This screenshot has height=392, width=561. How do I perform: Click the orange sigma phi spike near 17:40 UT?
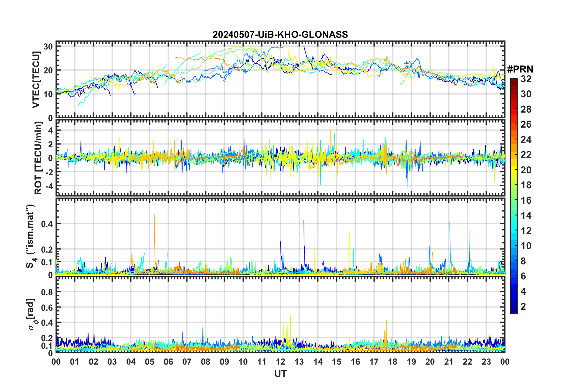pyautogui.click(x=386, y=333)
